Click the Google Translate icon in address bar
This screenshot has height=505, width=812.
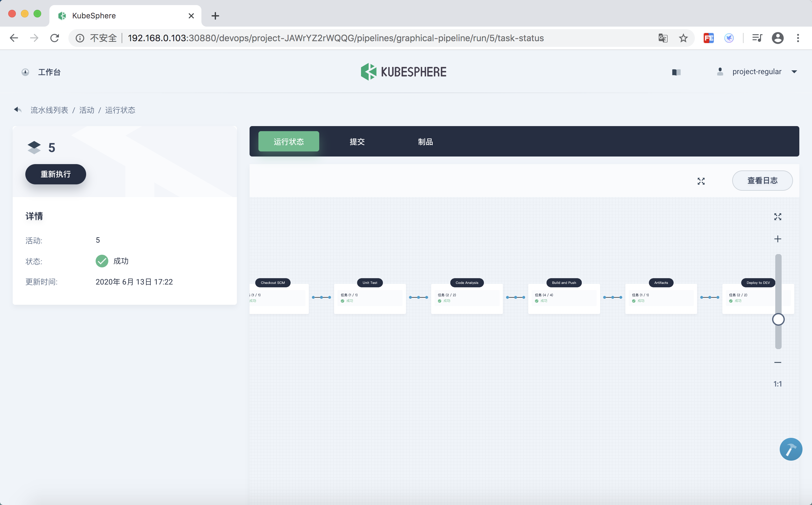[663, 38]
